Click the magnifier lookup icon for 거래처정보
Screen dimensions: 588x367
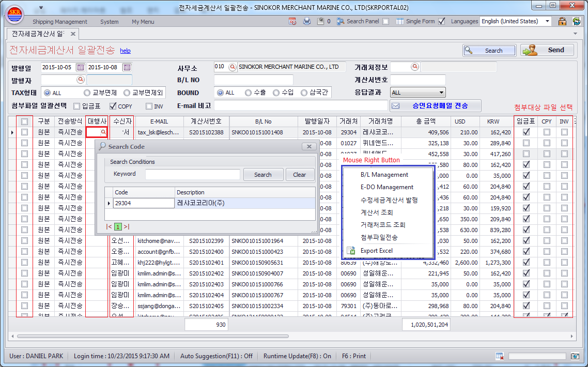pos(415,67)
